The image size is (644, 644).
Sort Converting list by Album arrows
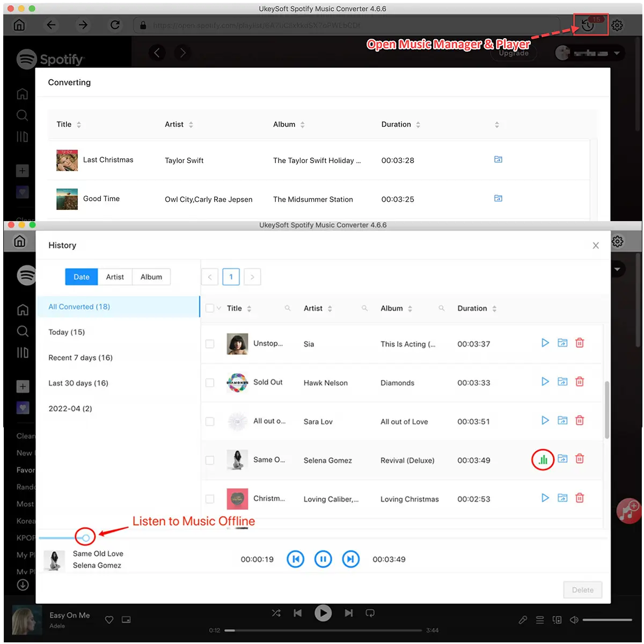303,125
